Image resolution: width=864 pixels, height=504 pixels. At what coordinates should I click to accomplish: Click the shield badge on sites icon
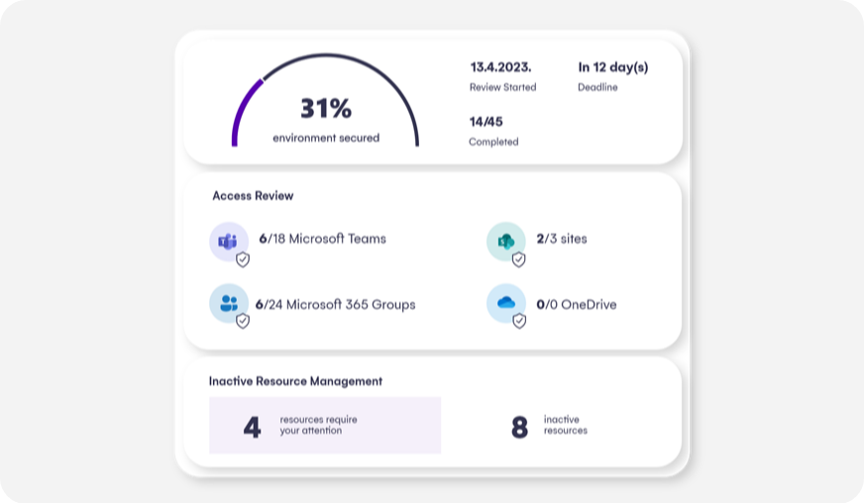coord(518,259)
